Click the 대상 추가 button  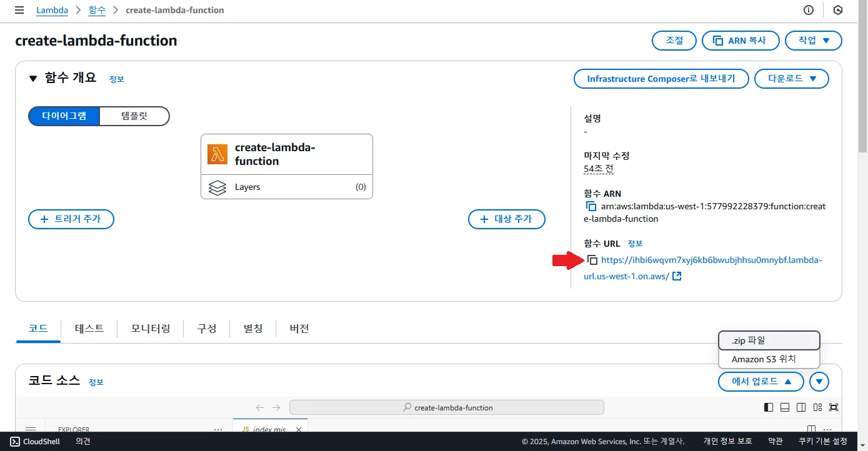[x=507, y=219]
